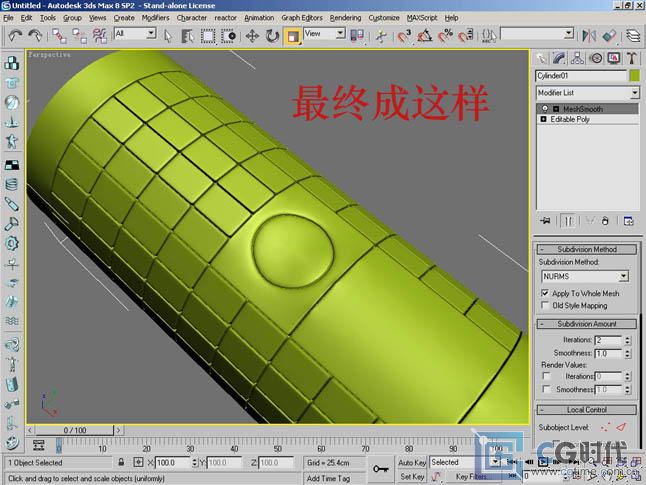Activate the Select and Move tool
The image size is (646, 485).
252,36
